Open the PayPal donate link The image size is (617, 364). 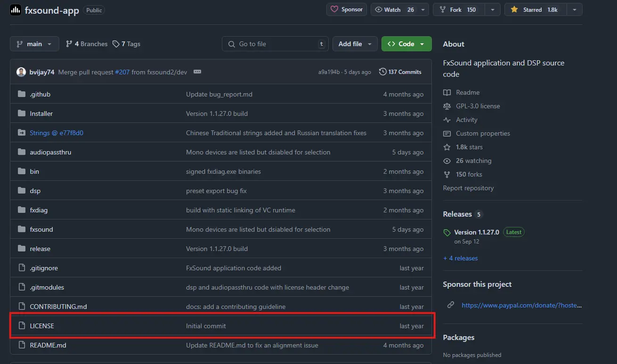click(522, 305)
